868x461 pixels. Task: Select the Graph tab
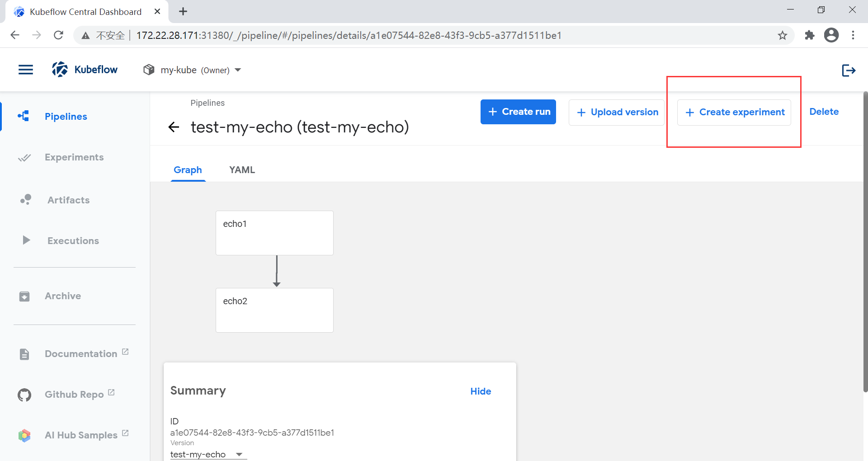pos(188,170)
